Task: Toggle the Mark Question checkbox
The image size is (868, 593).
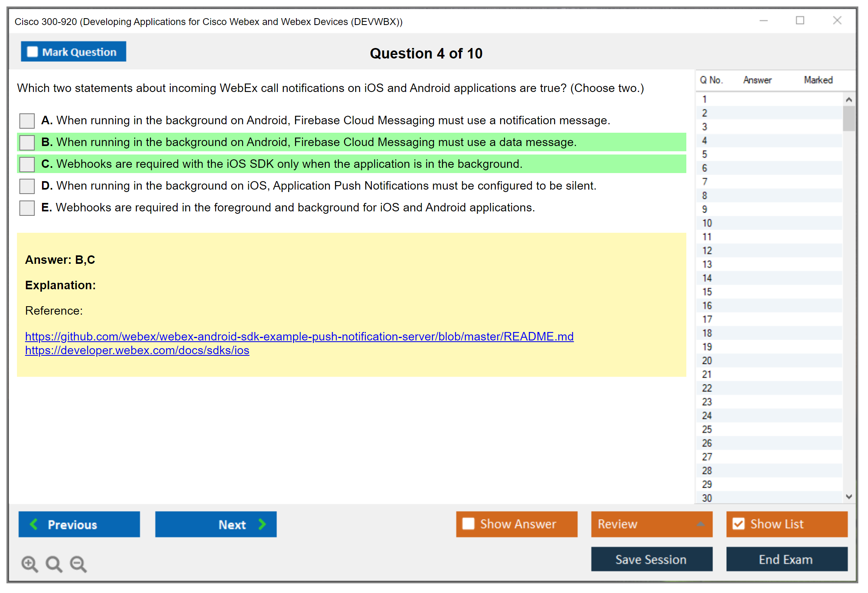Action: point(32,52)
